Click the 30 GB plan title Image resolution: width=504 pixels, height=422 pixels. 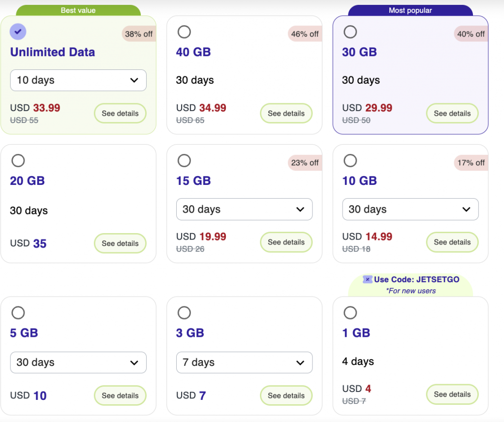point(359,52)
